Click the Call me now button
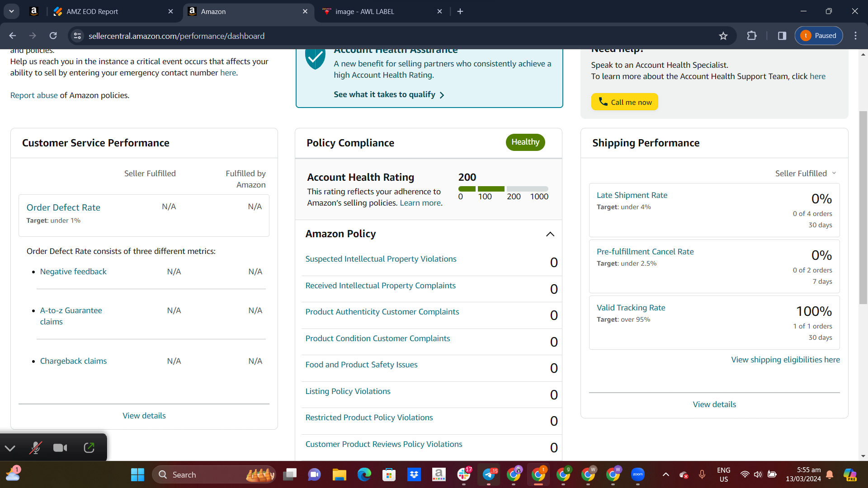Image resolution: width=868 pixels, height=488 pixels. (x=624, y=102)
